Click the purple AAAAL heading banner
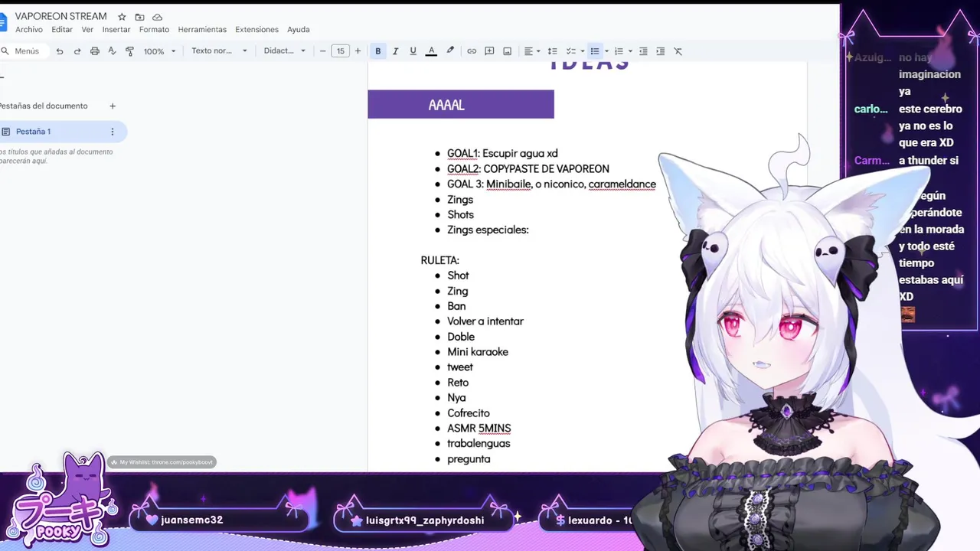 click(461, 105)
